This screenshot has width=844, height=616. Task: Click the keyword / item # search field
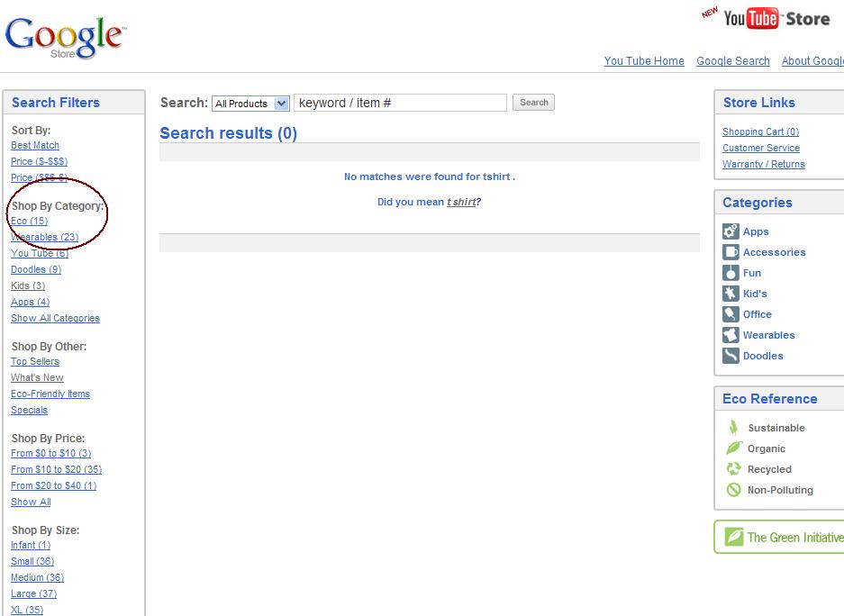coord(400,103)
